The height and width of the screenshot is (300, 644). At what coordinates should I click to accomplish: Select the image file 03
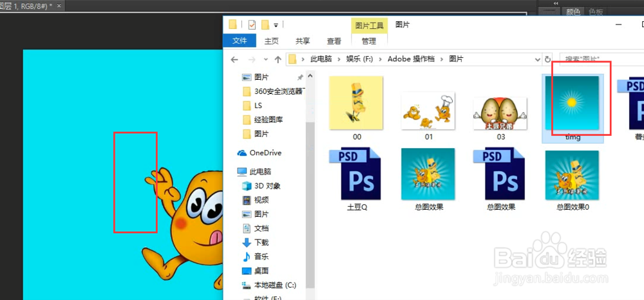tap(500, 113)
